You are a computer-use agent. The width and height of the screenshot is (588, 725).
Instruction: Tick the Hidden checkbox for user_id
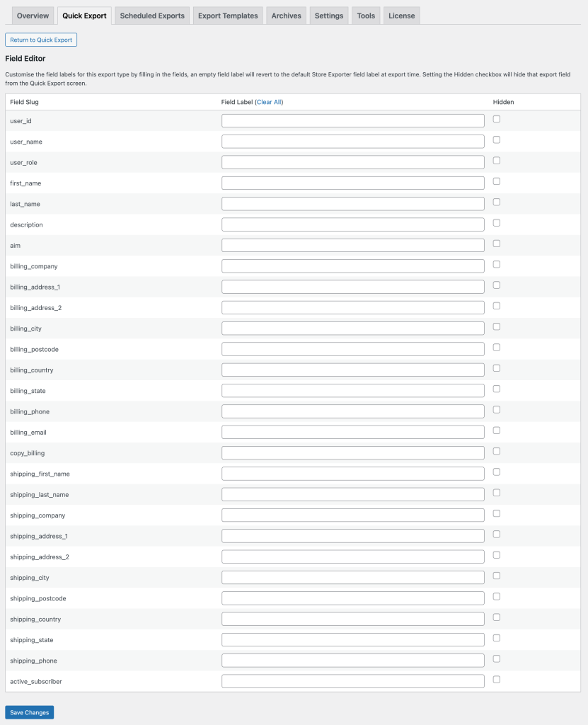(x=497, y=119)
